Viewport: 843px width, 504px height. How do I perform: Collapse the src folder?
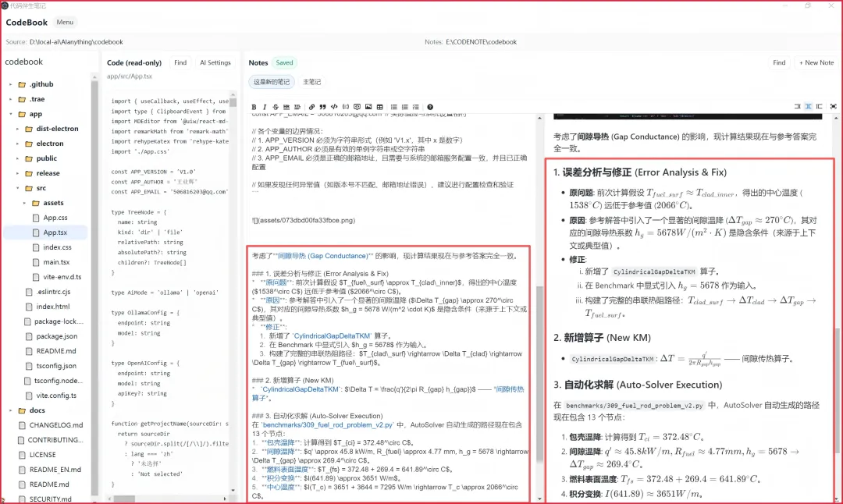coord(17,188)
